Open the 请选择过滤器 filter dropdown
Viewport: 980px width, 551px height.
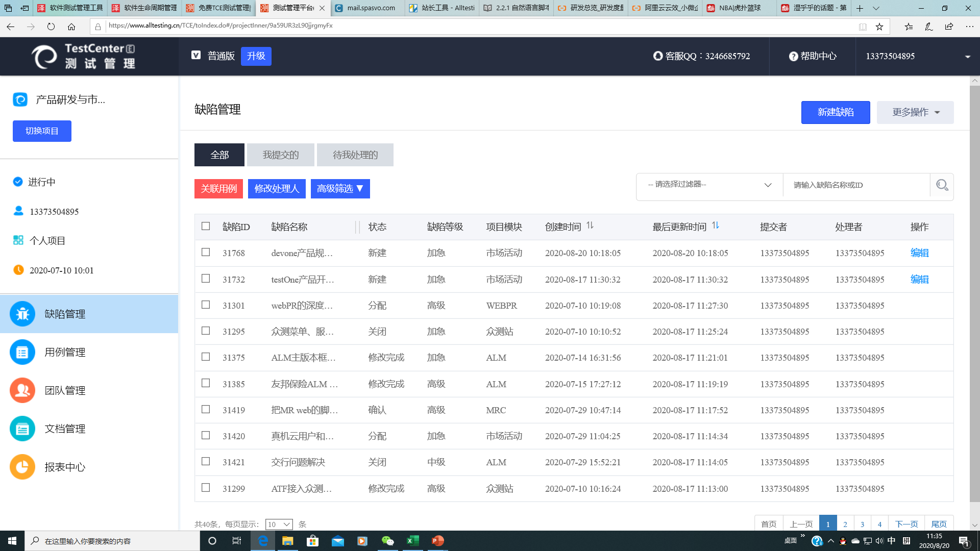[709, 185]
